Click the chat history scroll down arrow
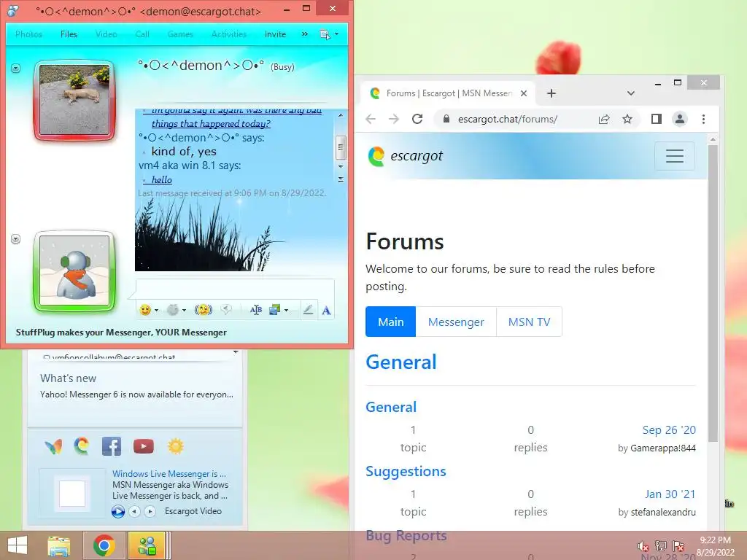This screenshot has height=560, width=747. pyautogui.click(x=341, y=166)
